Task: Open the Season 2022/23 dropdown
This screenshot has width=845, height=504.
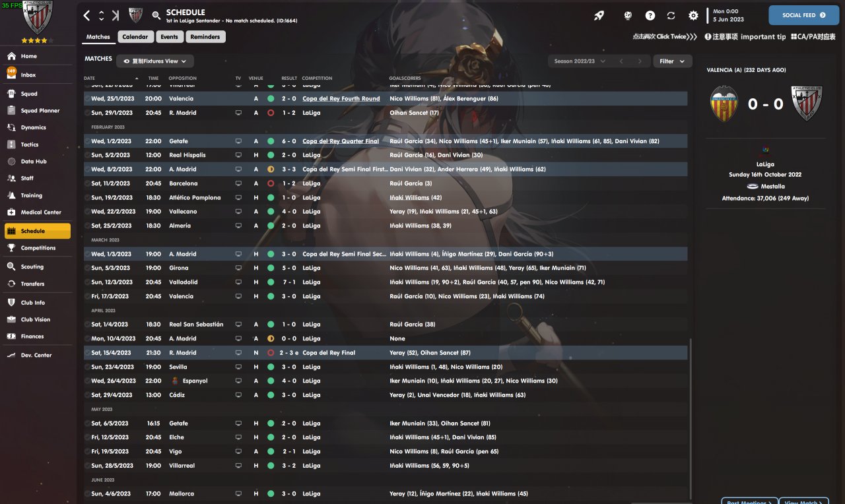Action: [x=578, y=61]
